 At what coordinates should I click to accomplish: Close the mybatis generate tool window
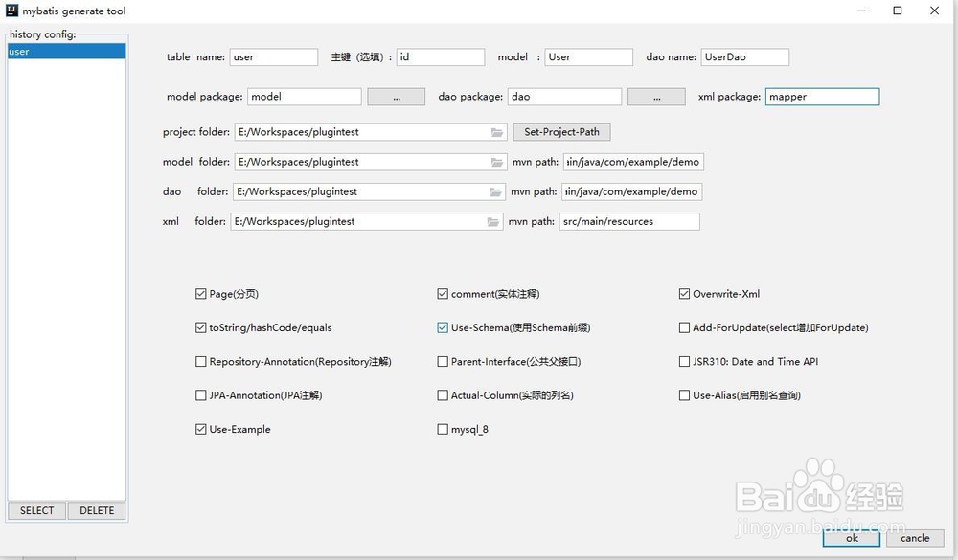click(934, 11)
